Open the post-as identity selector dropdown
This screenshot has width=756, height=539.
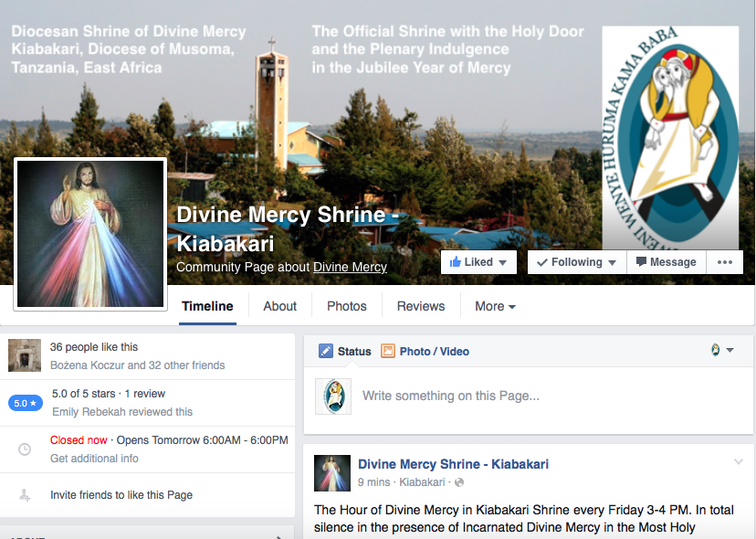pos(722,350)
